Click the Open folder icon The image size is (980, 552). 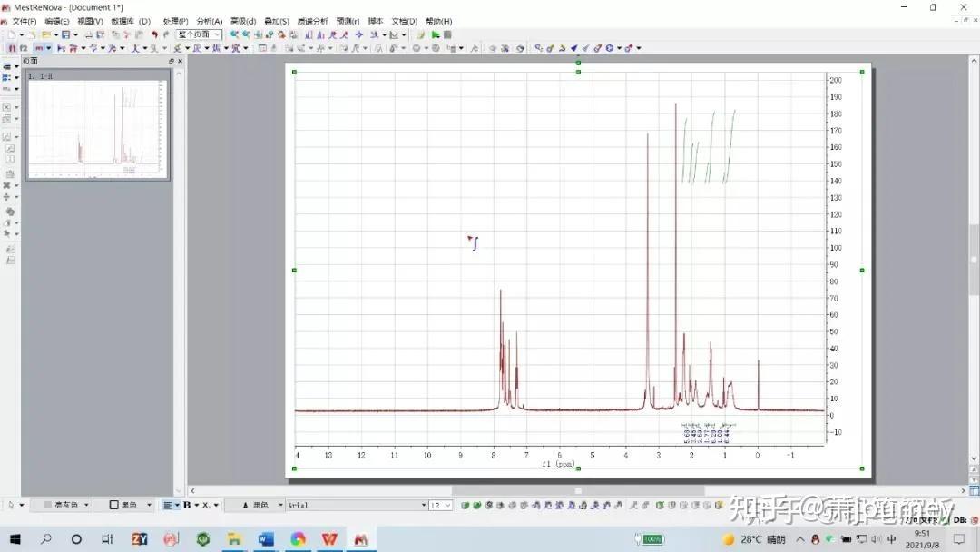point(45,34)
